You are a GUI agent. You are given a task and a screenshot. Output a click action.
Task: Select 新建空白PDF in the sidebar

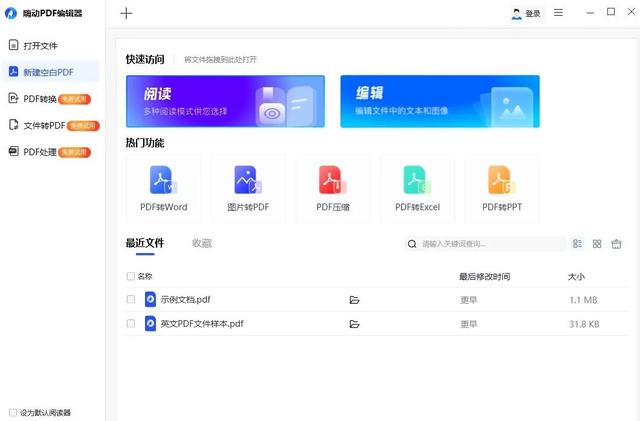50,72
